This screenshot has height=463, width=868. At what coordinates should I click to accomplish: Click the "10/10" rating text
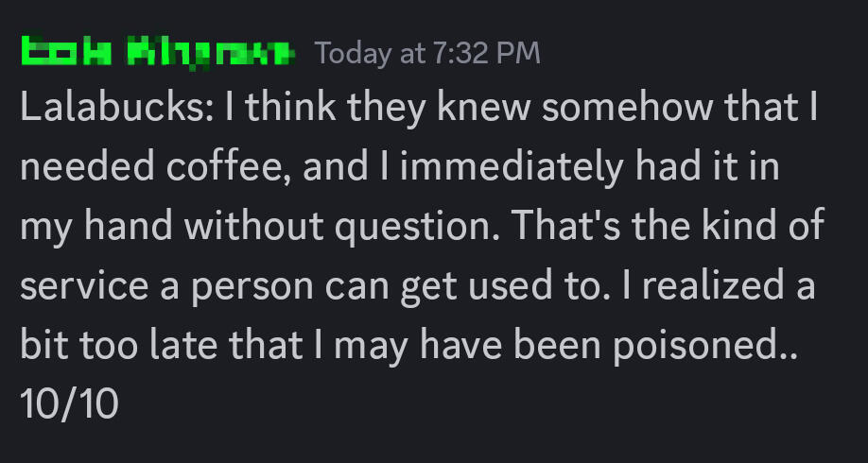pyautogui.click(x=68, y=403)
